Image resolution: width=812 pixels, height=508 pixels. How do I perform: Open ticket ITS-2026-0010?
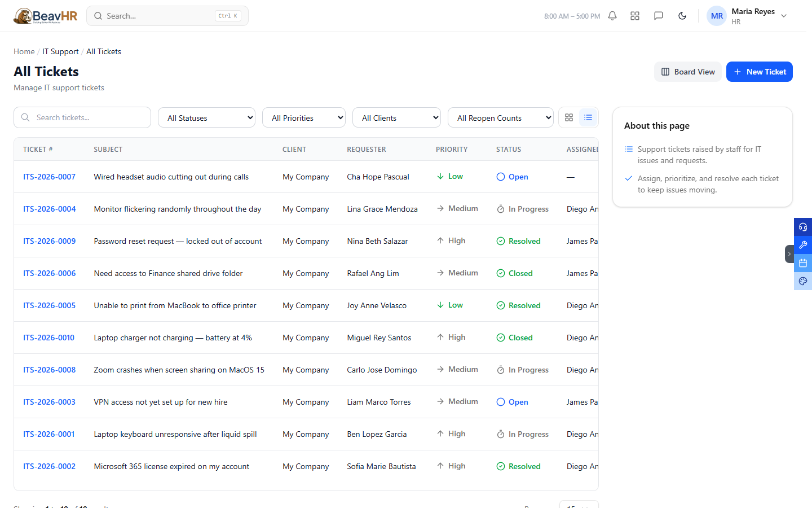coord(48,338)
